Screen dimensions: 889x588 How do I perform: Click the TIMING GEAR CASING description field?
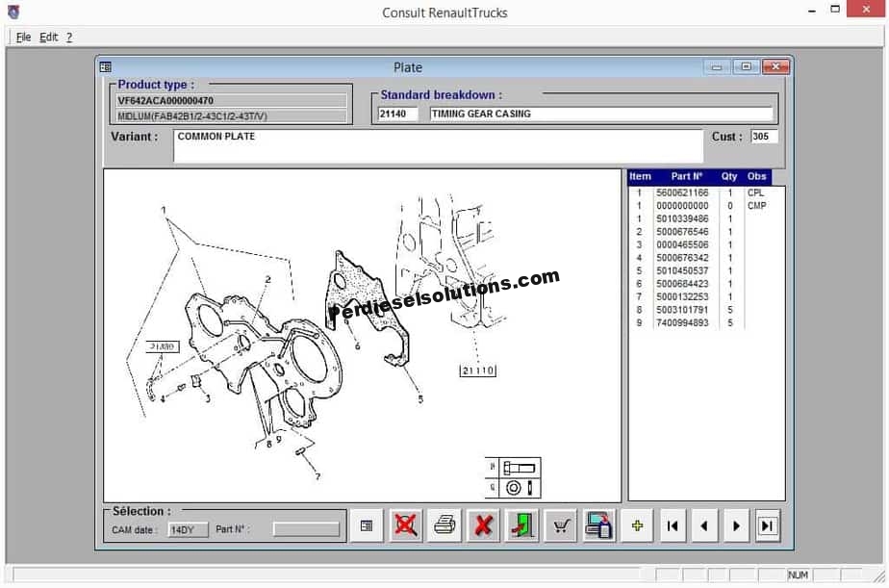[x=601, y=114]
